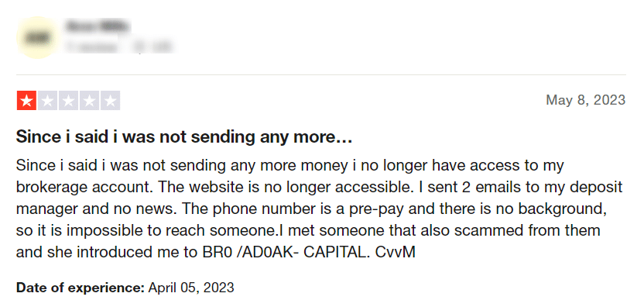
Task: Click the phrase "brokerage account" in review
Action: click(x=84, y=188)
